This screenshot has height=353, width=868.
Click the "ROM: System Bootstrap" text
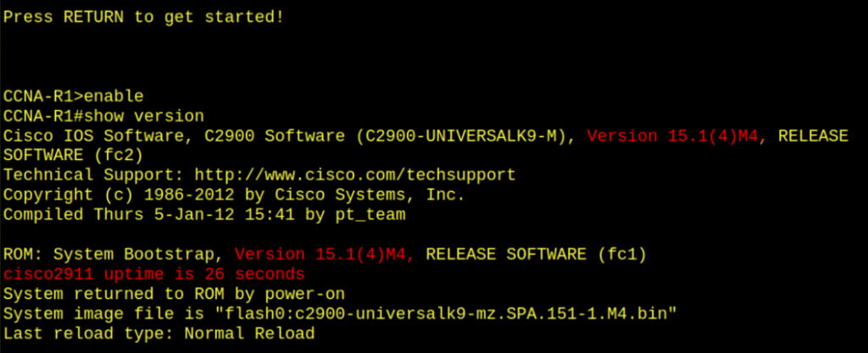tap(116, 255)
